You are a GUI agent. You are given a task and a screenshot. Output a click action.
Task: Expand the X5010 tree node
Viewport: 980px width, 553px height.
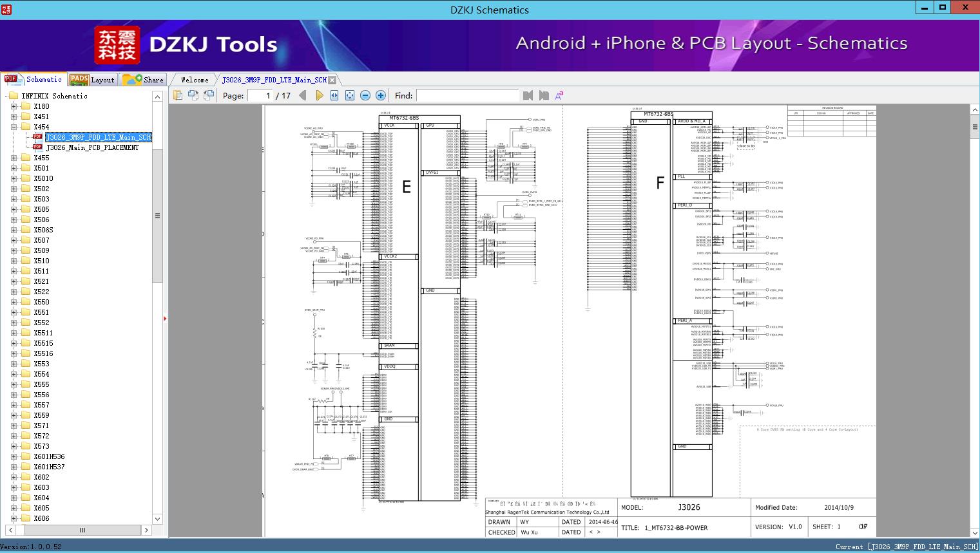click(x=14, y=178)
